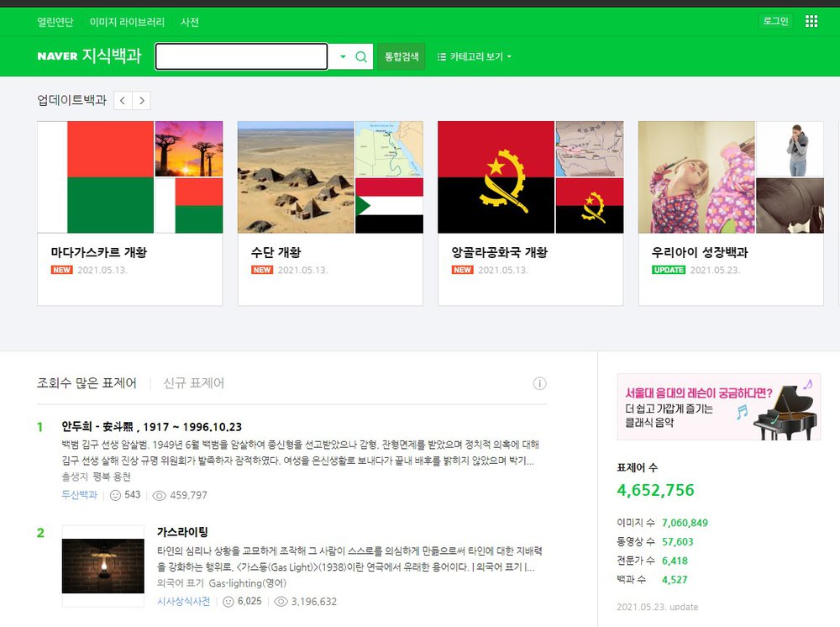The width and height of the screenshot is (840, 627).
Task: Click the Sudan map thumbnail
Action: pyautogui.click(x=389, y=149)
